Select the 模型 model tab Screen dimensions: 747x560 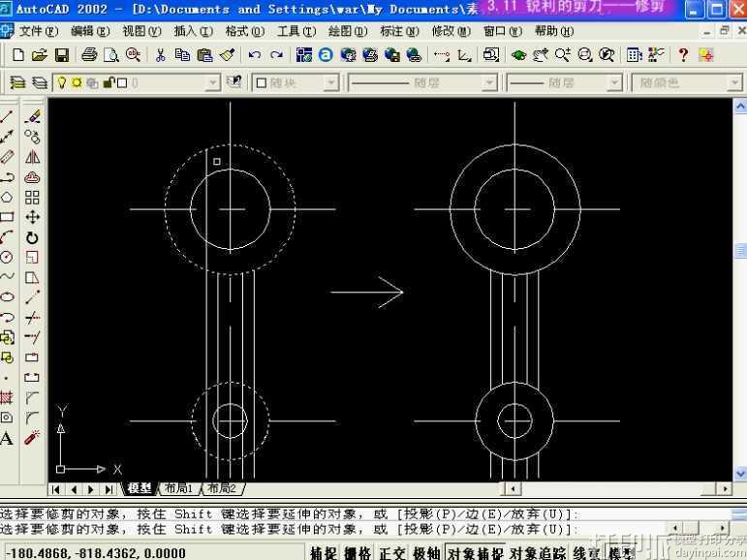point(140,488)
